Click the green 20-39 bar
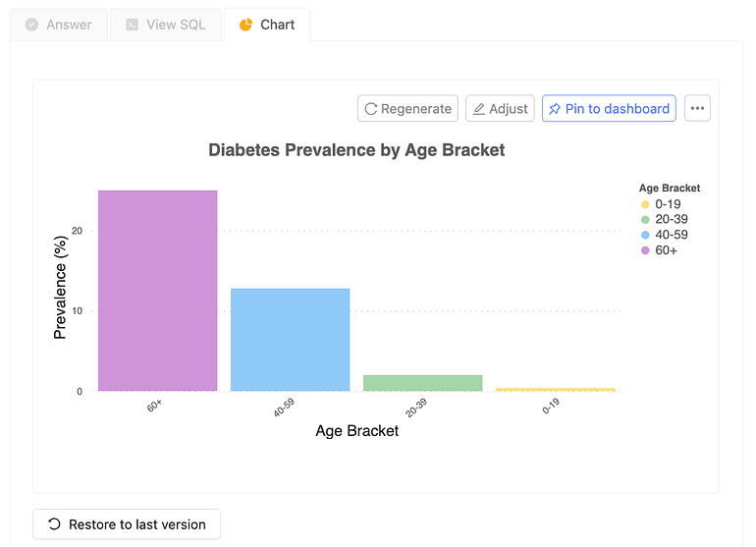 coord(422,383)
